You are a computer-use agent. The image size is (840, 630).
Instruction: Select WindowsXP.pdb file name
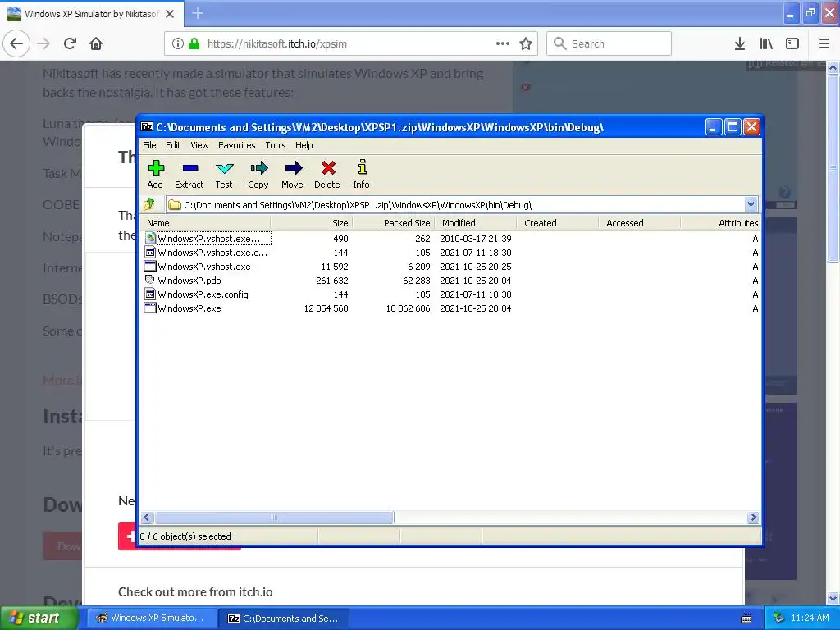pos(189,281)
